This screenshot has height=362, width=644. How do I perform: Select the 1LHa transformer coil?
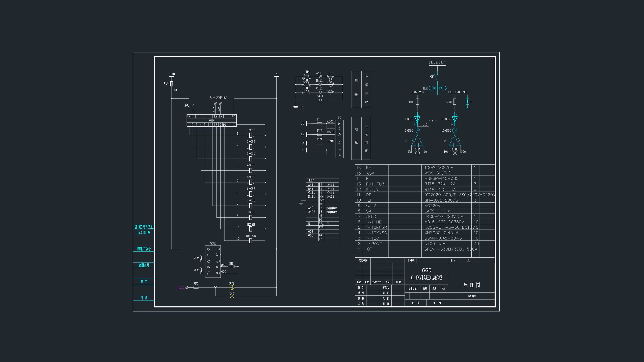click(307, 76)
